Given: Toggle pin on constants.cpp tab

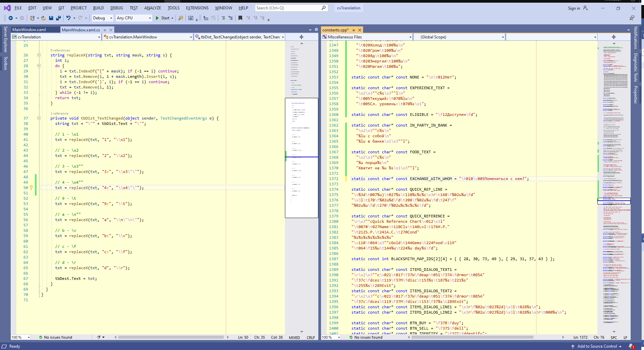Looking at the screenshot, I should [354, 30].
